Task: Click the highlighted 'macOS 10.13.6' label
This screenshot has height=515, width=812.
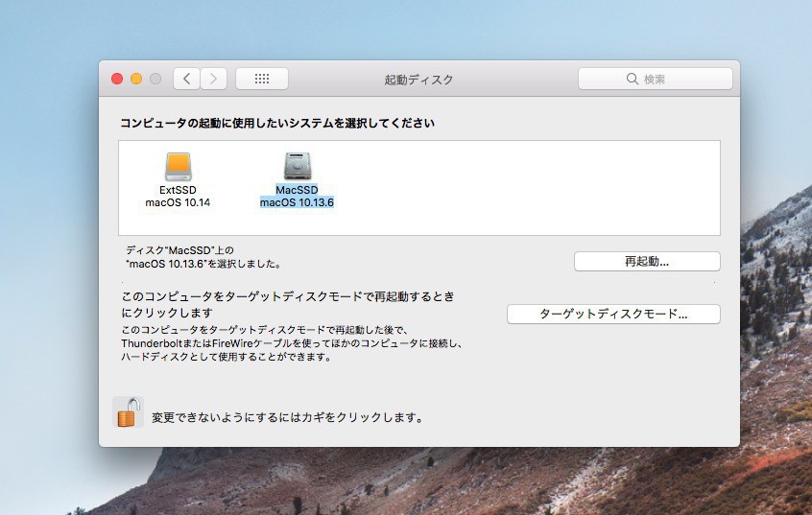Action: pyautogui.click(x=297, y=202)
